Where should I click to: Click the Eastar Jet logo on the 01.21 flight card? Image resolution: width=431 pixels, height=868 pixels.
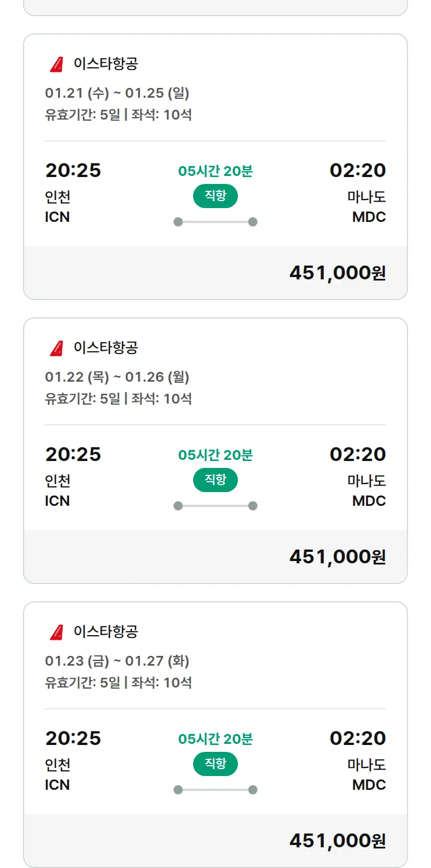tap(56, 64)
